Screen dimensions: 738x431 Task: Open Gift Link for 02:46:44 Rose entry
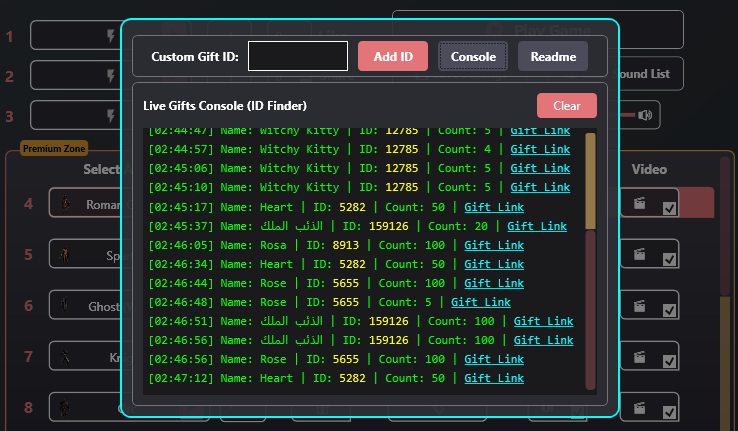coord(494,283)
